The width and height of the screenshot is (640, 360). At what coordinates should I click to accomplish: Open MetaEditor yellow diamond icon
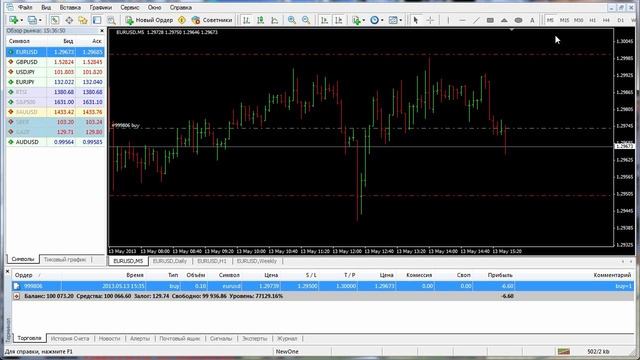pyautogui.click(x=182, y=20)
